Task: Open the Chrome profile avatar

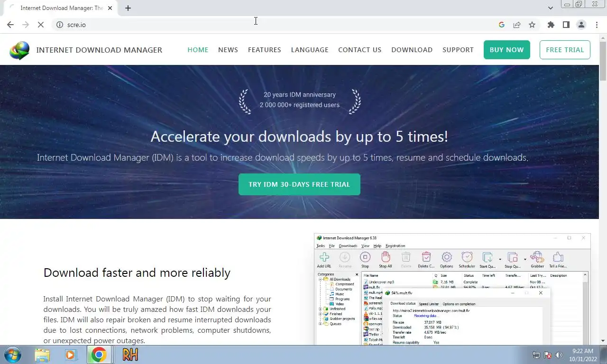Action: [x=581, y=25]
